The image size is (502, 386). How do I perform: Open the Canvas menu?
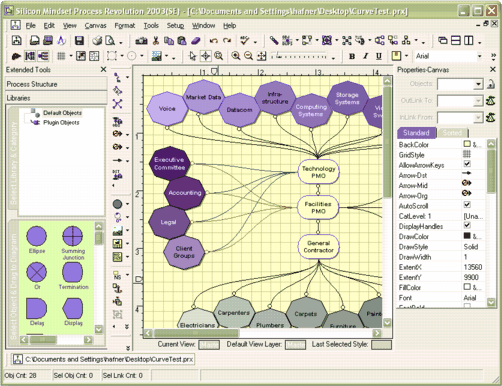(95, 26)
